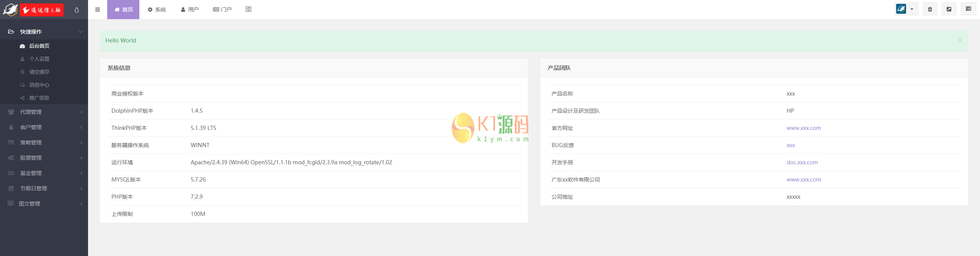Click the calendar icon beside 节假日管理

pos(11,188)
